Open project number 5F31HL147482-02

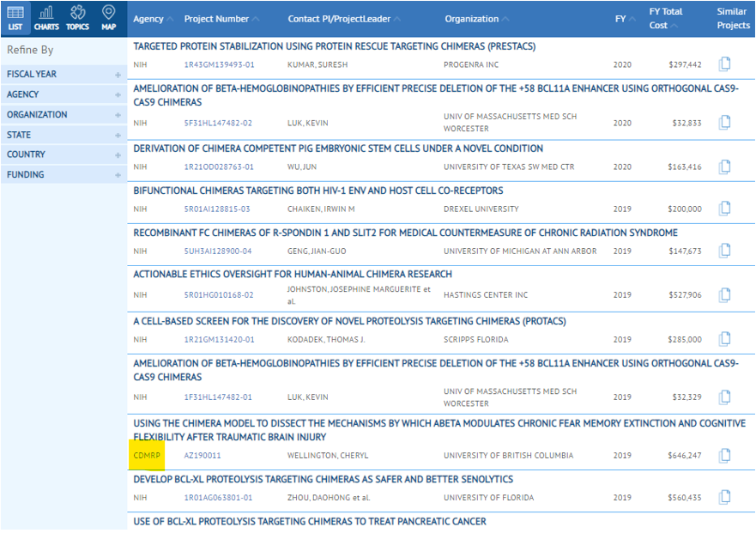click(x=218, y=123)
